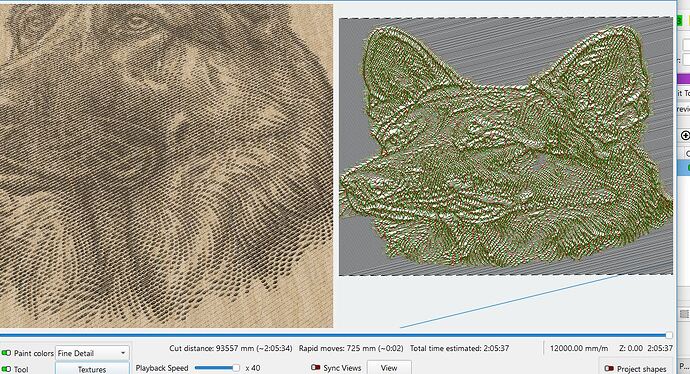Adjust the Playback Speed slider
The width and height of the screenshot is (690, 374).
tap(217, 368)
